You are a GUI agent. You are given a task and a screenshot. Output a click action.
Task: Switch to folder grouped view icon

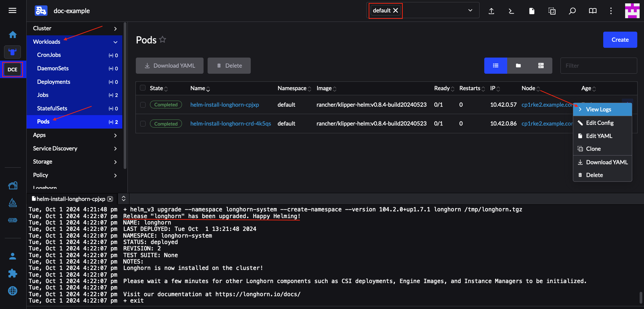pos(518,66)
